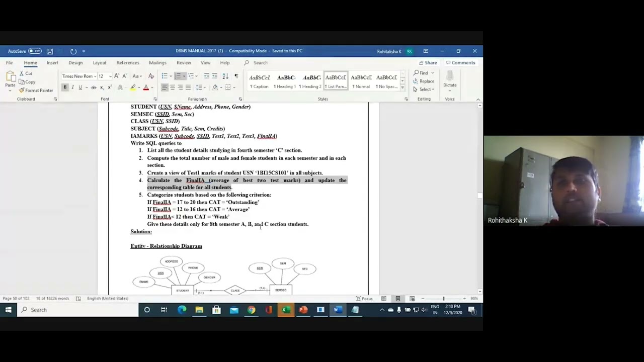Viewport: 644px width, 362px height.
Task: Apply red font color
Action: pyautogui.click(x=146, y=87)
